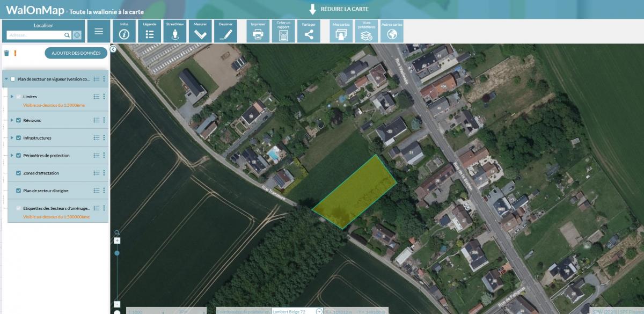Viewport: 644px width, 314px height.
Task: Open the Dessiner drawing tool
Action: [x=225, y=32]
